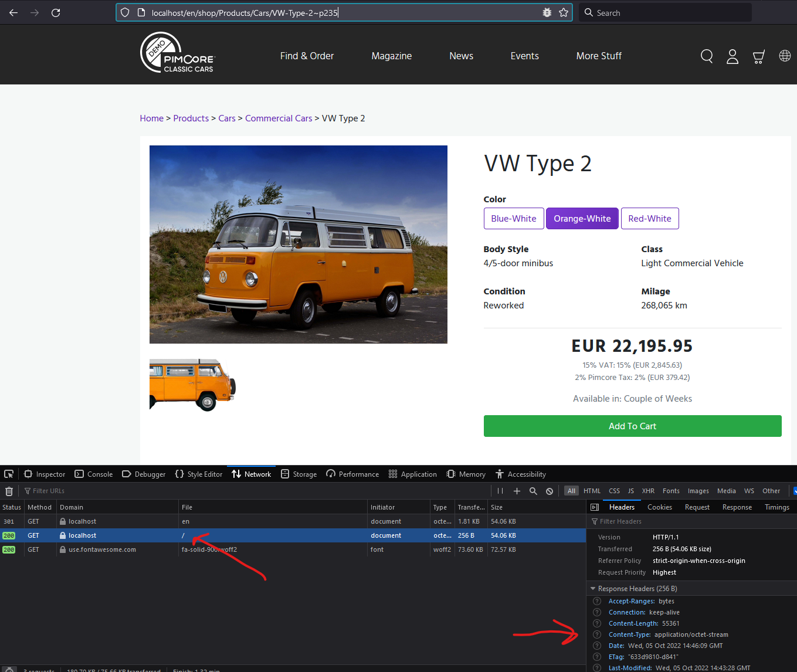Open the Console panel

(93, 474)
